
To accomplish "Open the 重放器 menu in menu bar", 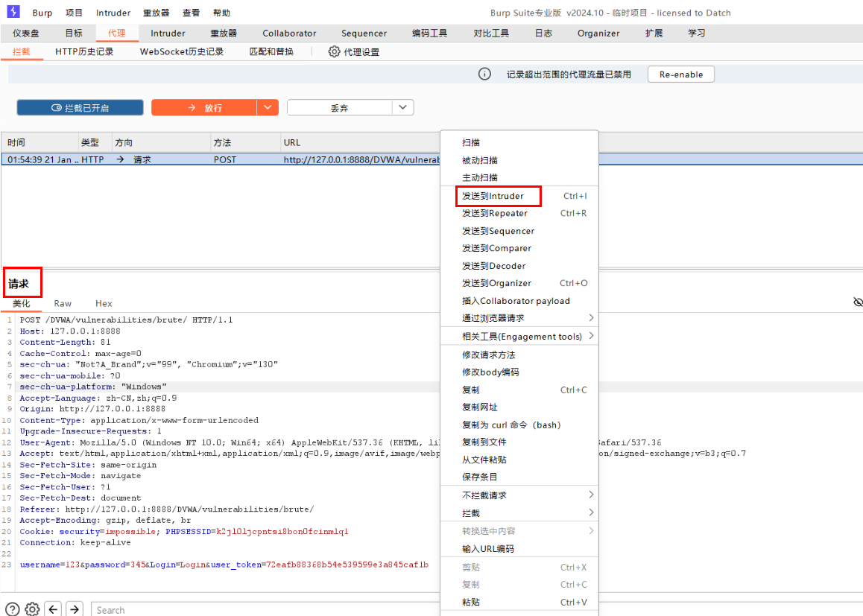I will click(x=157, y=13).
